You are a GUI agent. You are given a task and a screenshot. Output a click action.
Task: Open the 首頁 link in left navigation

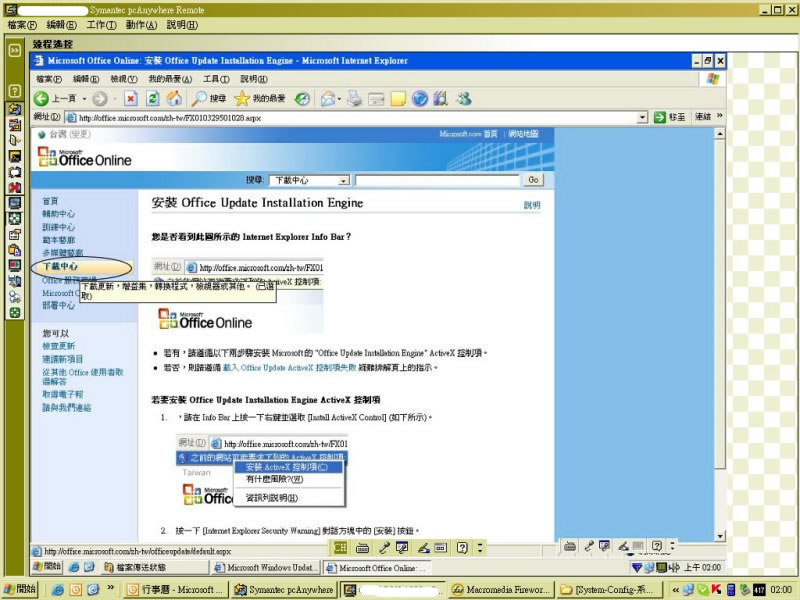coord(50,201)
